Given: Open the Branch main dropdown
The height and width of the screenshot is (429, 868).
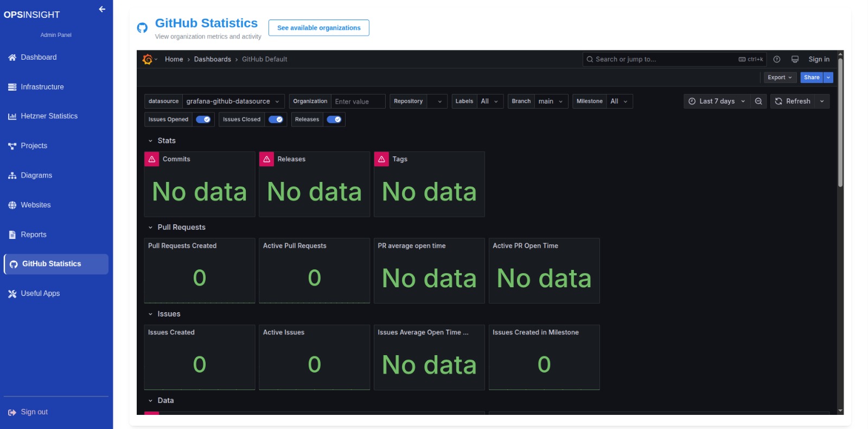Looking at the screenshot, I should coord(551,102).
